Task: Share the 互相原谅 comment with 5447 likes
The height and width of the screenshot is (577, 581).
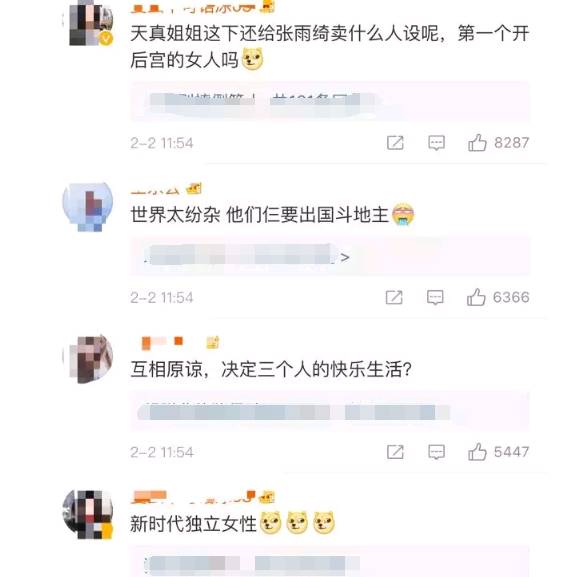Action: (x=395, y=452)
